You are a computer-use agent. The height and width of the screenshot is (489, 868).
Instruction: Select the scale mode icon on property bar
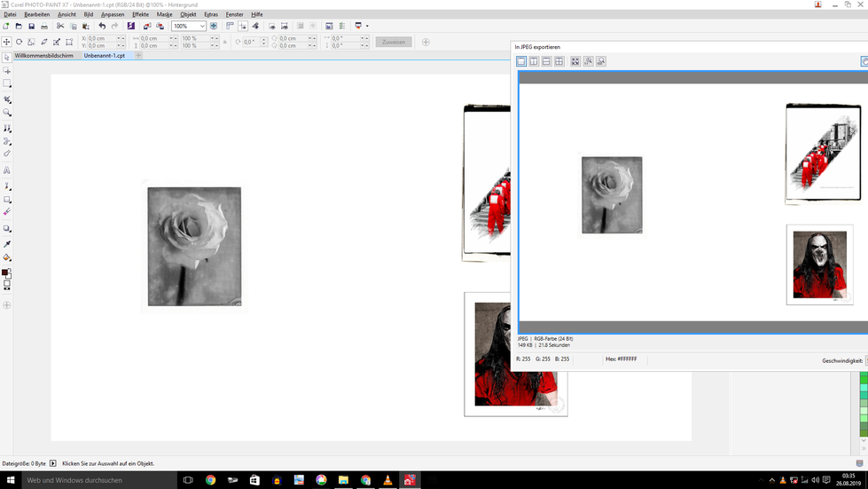[32, 42]
